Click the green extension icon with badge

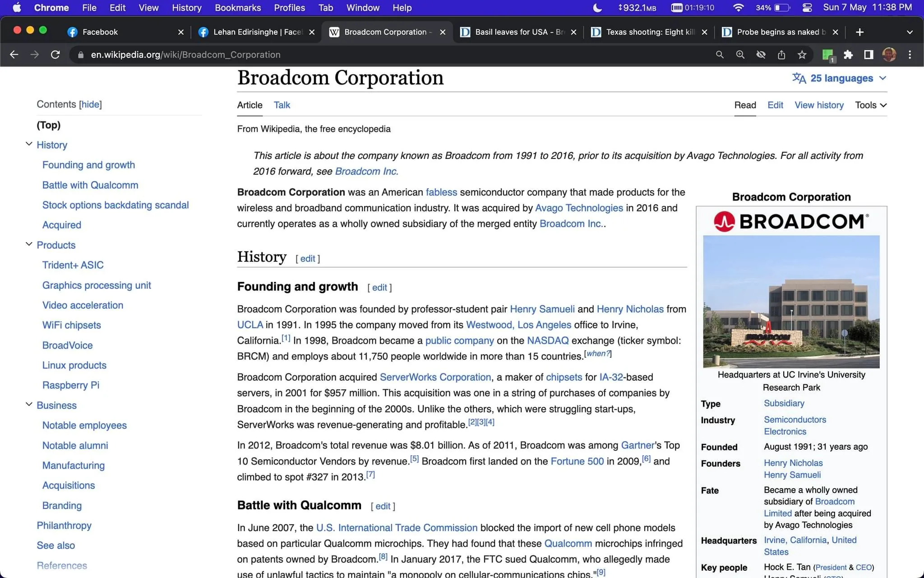828,54
